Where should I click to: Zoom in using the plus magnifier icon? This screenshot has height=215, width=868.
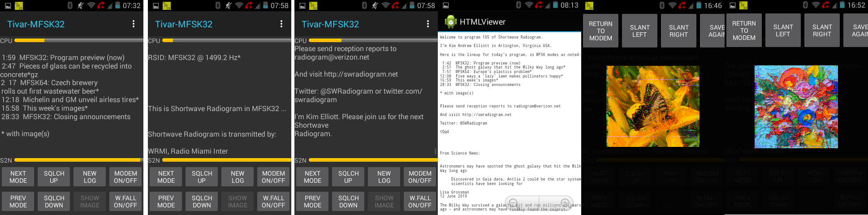pos(566,203)
